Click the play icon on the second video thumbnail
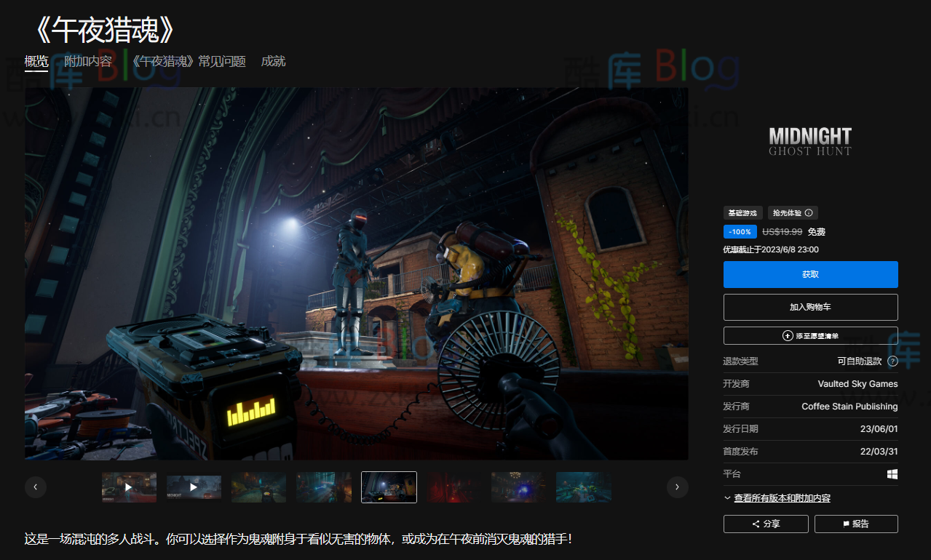This screenshot has height=560, width=931. pyautogui.click(x=194, y=487)
